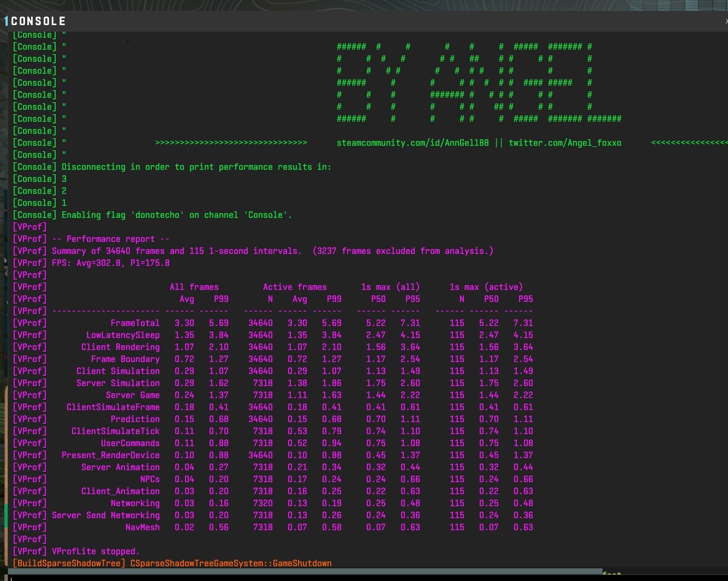Click the steamcommunity.com/id/AnnGell88 link text
This screenshot has width=728, height=581.
[413, 143]
